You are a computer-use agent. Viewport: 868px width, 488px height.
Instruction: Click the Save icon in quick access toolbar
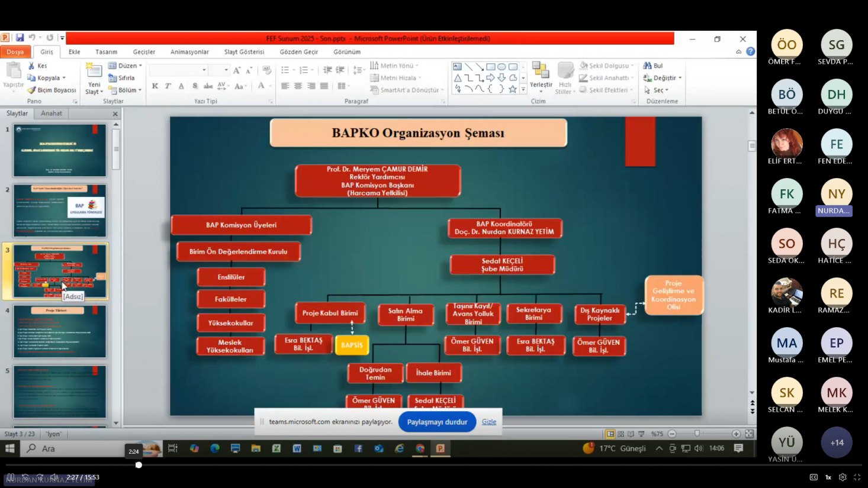(x=20, y=38)
